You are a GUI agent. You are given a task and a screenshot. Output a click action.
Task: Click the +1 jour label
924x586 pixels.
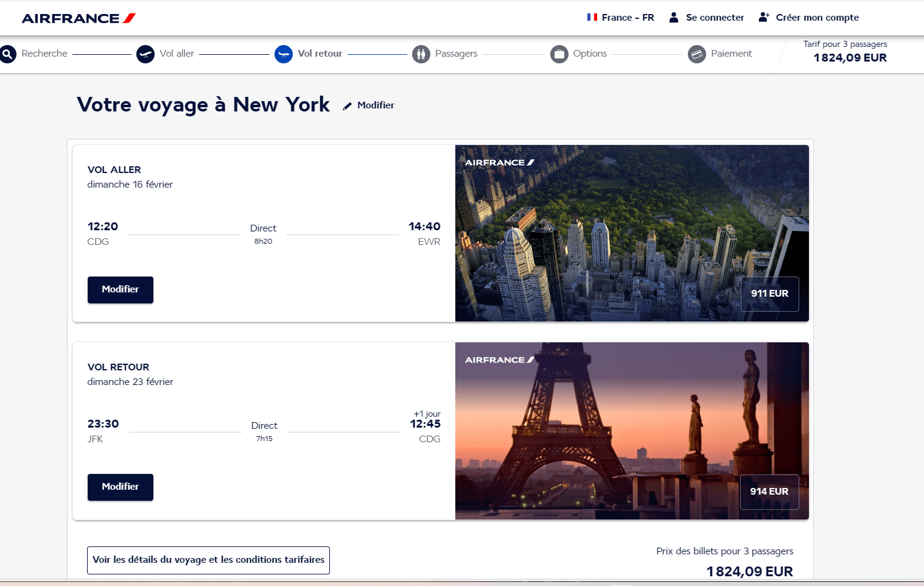pyautogui.click(x=427, y=414)
